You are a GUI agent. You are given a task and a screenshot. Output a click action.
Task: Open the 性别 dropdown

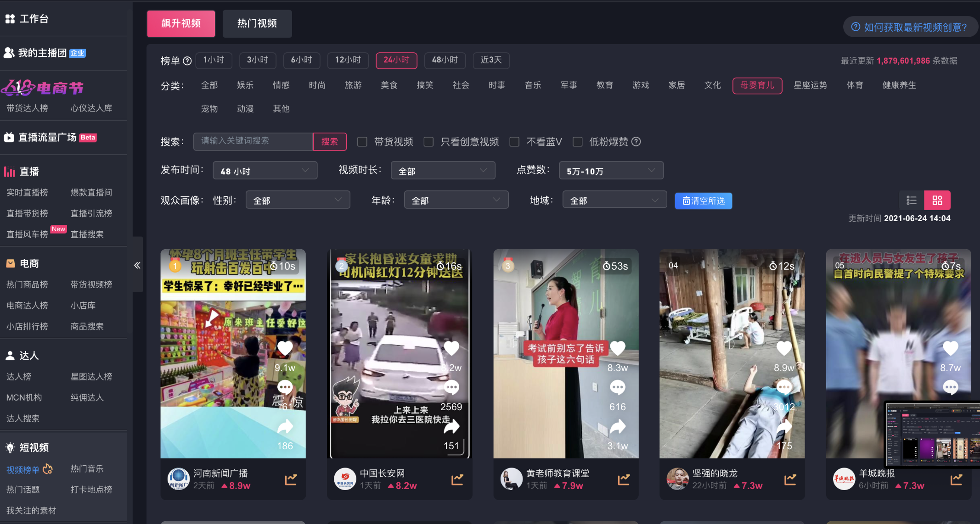pyautogui.click(x=298, y=200)
